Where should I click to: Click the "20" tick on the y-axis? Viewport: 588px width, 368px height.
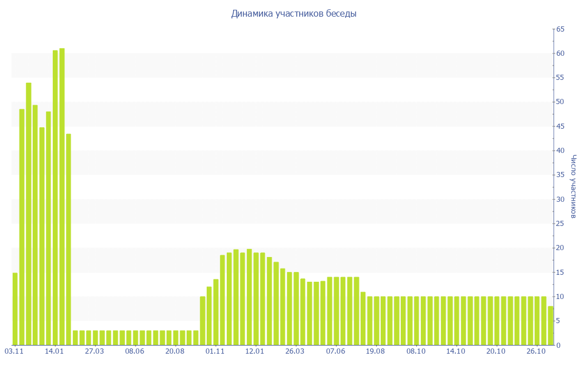point(560,248)
